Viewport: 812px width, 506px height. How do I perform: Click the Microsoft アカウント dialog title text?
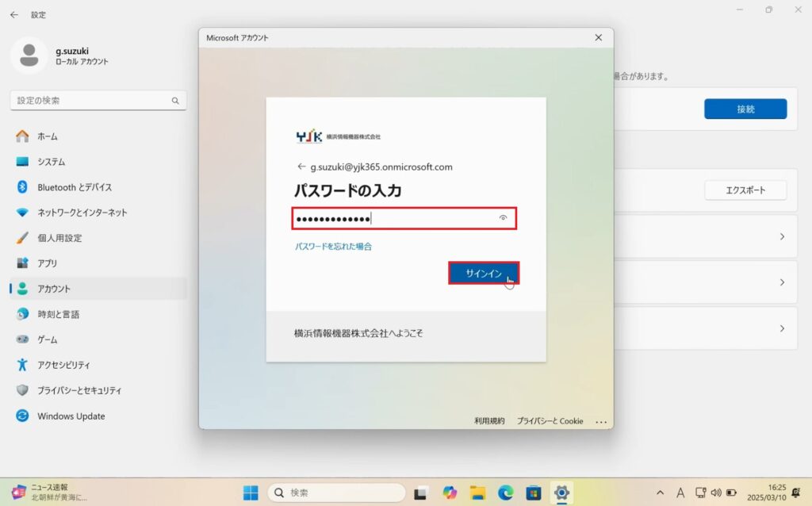pos(237,38)
